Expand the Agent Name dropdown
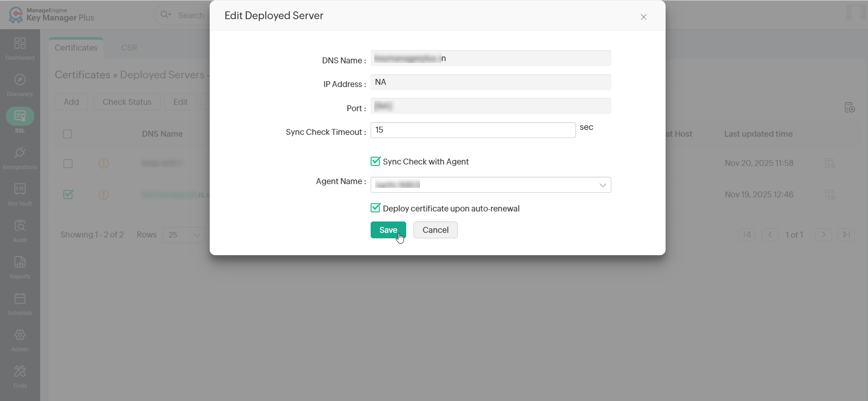 [x=491, y=185]
